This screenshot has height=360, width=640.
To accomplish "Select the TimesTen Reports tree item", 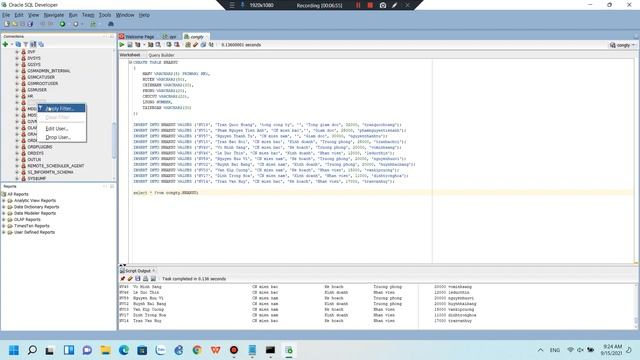I will click(31, 226).
